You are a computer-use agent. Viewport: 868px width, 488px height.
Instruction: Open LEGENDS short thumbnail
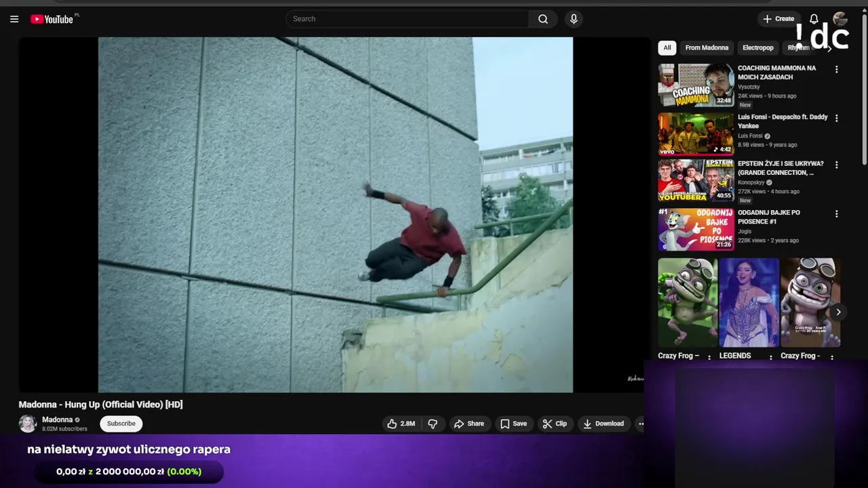pos(749,302)
